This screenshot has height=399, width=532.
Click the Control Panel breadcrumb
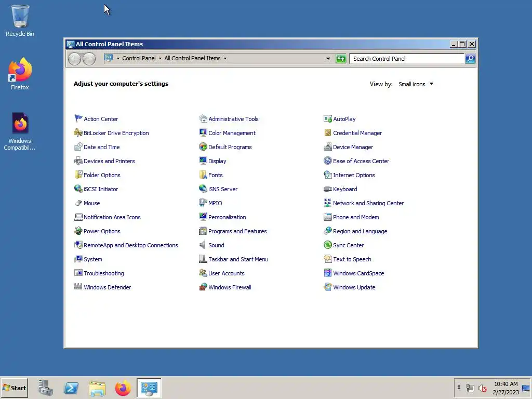tap(139, 58)
